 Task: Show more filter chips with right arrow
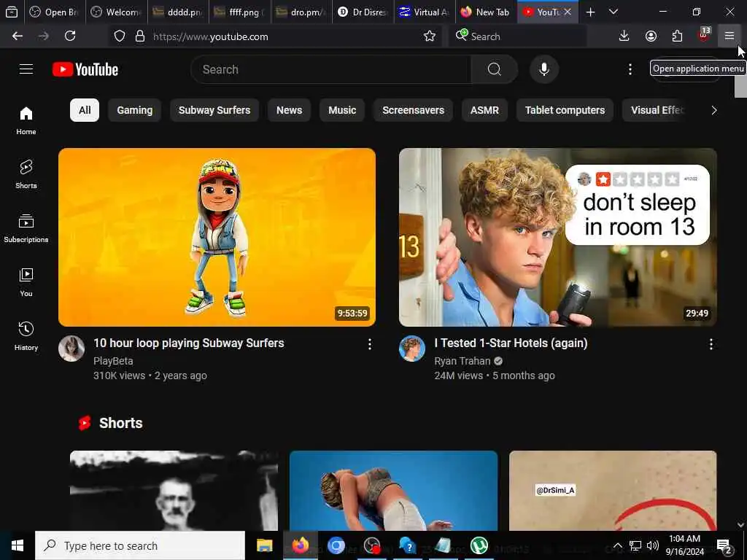[x=713, y=111]
